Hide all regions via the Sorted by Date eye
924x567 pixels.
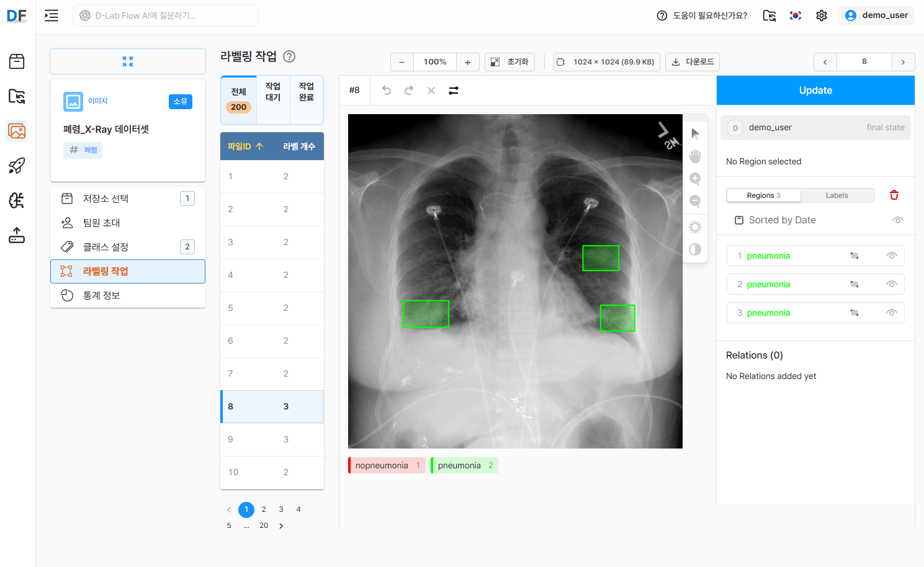(x=898, y=220)
